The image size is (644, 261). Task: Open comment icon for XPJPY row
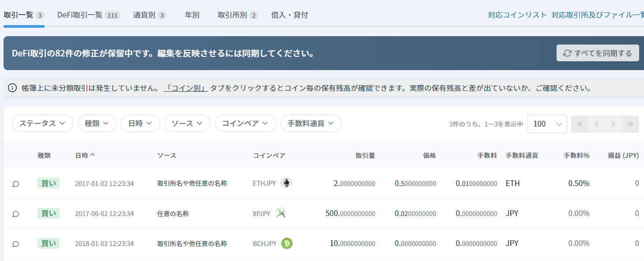(x=15, y=214)
